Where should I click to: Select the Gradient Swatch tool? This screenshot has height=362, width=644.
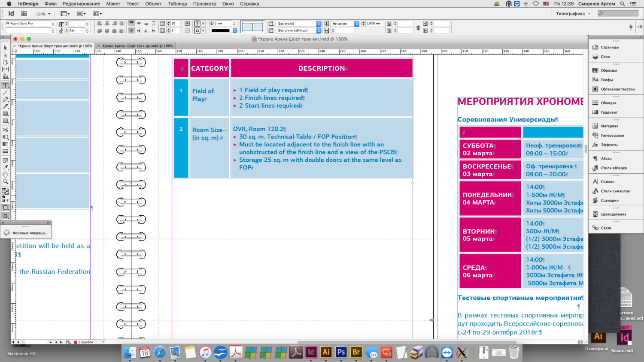[x=6, y=144]
